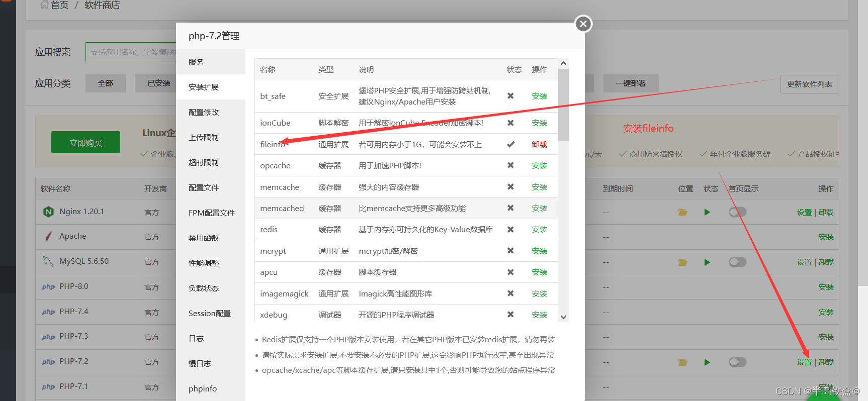This screenshot has height=401, width=868.
Task: Install the memcache extension
Action: [539, 187]
